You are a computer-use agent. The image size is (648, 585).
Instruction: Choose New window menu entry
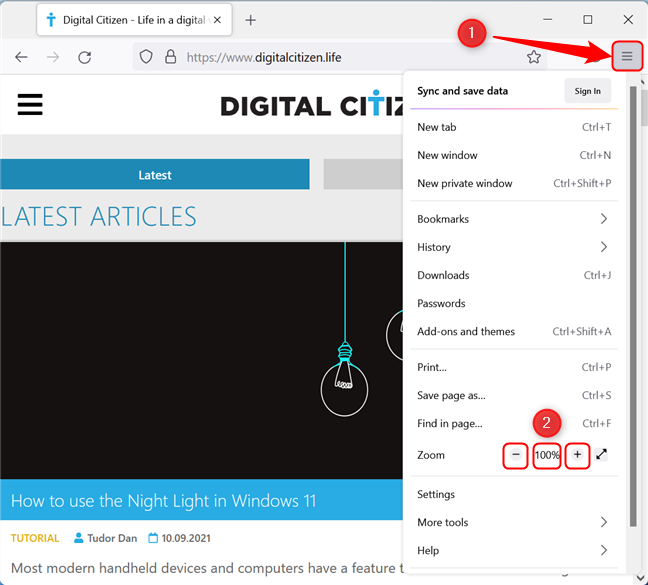point(514,155)
